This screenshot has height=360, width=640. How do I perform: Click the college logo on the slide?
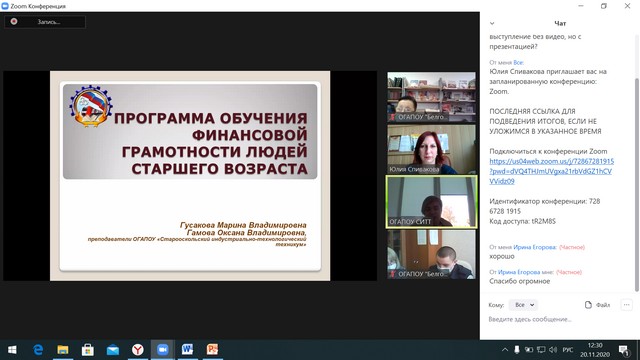click(x=91, y=106)
